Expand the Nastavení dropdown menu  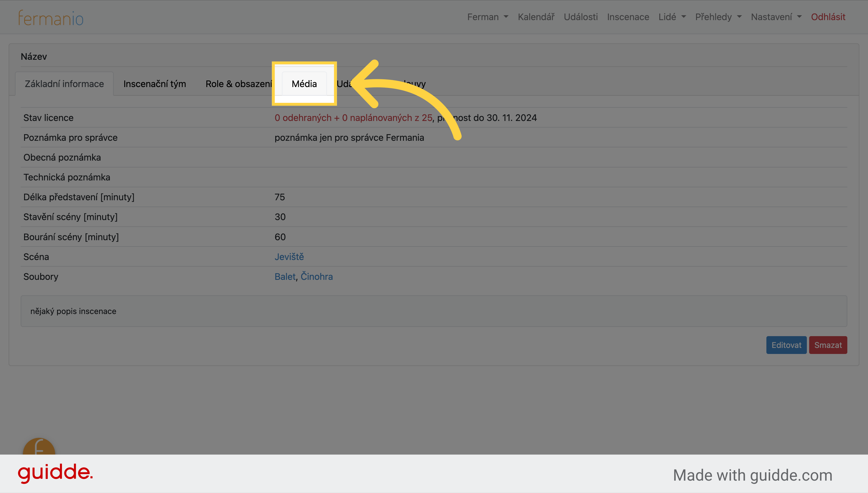(x=776, y=17)
